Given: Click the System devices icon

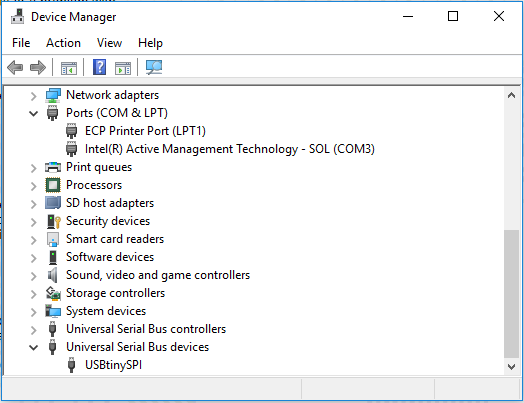Looking at the screenshot, I should pos(53,311).
